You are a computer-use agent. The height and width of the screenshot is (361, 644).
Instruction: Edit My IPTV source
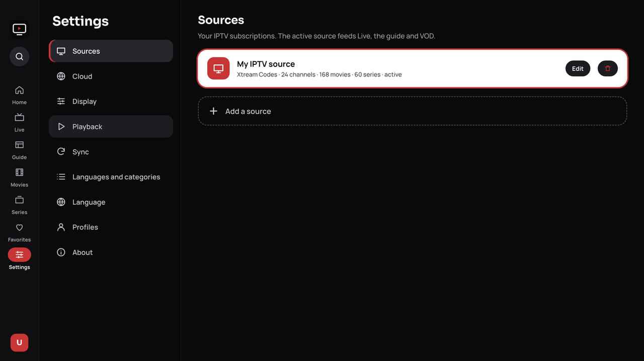[x=578, y=68]
